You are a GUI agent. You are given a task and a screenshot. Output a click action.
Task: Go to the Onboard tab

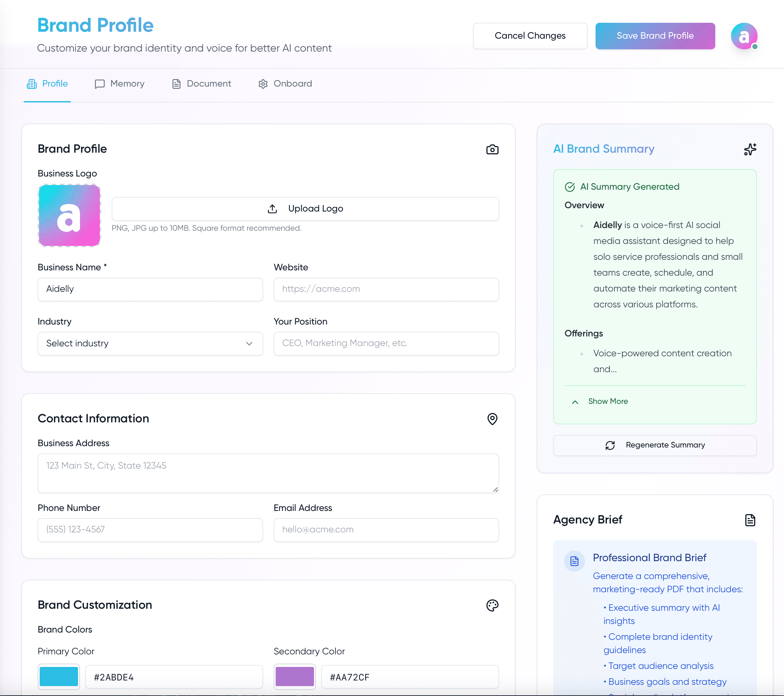click(285, 84)
